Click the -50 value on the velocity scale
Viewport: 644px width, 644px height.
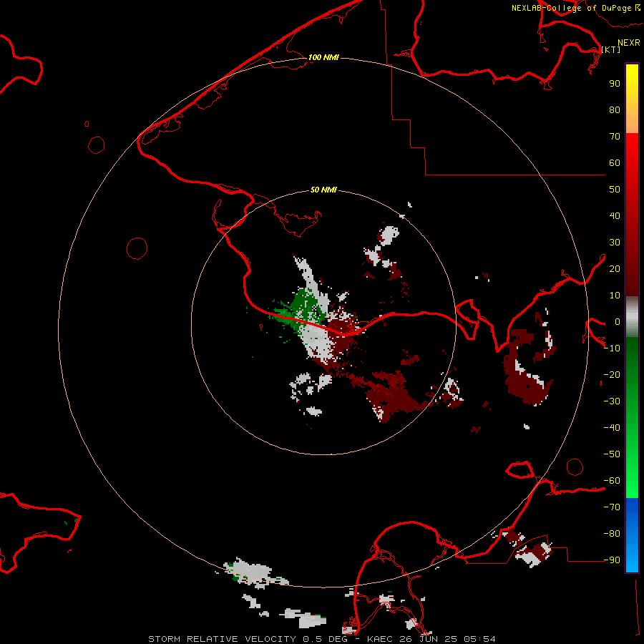(612, 454)
